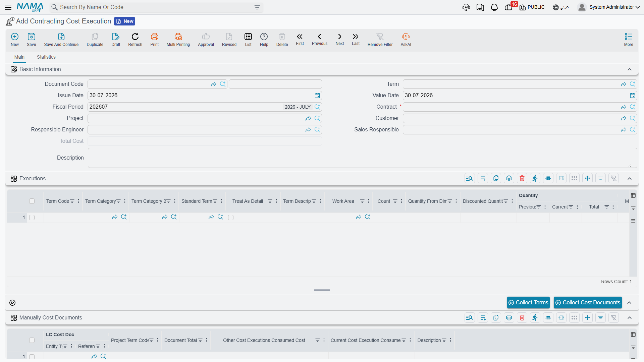Open Help
Viewport: 644px width, 362px height.
pos(264,40)
